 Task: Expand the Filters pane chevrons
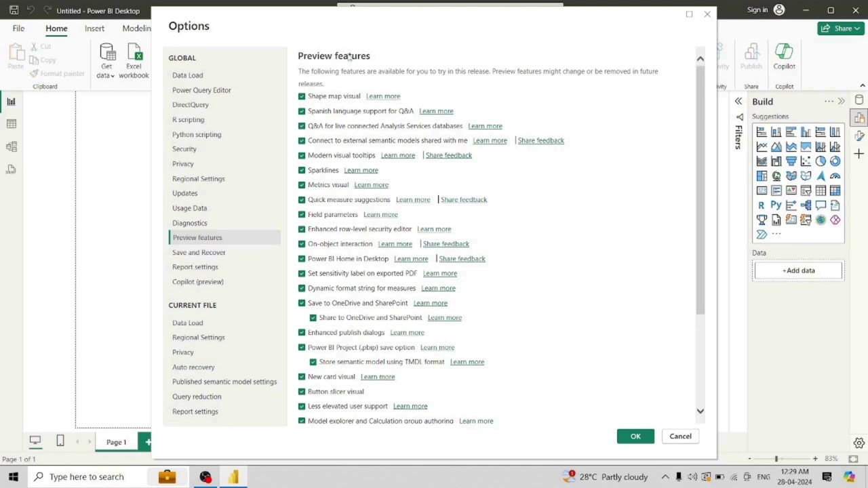click(x=738, y=102)
